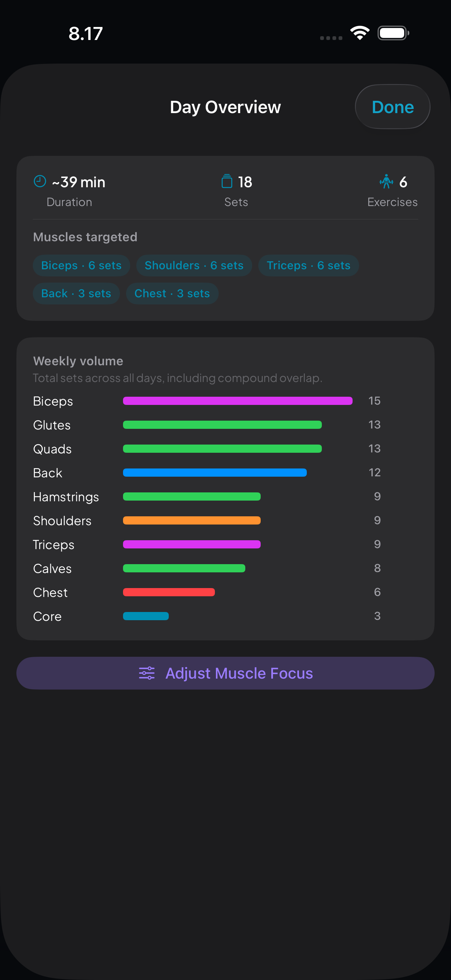Click the Day Overview title

(225, 107)
